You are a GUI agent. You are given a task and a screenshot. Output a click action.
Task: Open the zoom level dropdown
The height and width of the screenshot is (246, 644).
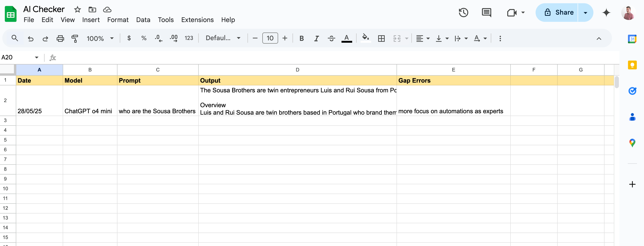100,38
